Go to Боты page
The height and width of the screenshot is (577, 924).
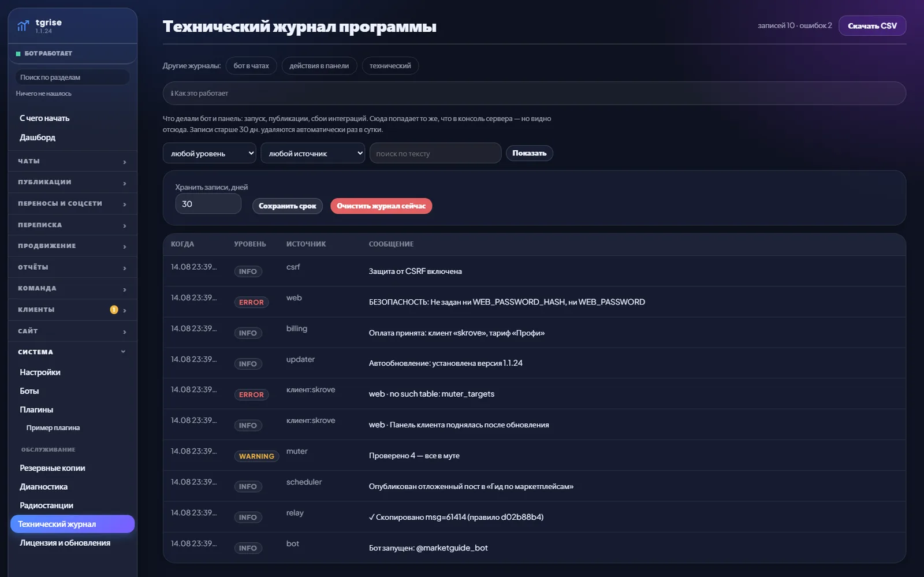point(29,391)
